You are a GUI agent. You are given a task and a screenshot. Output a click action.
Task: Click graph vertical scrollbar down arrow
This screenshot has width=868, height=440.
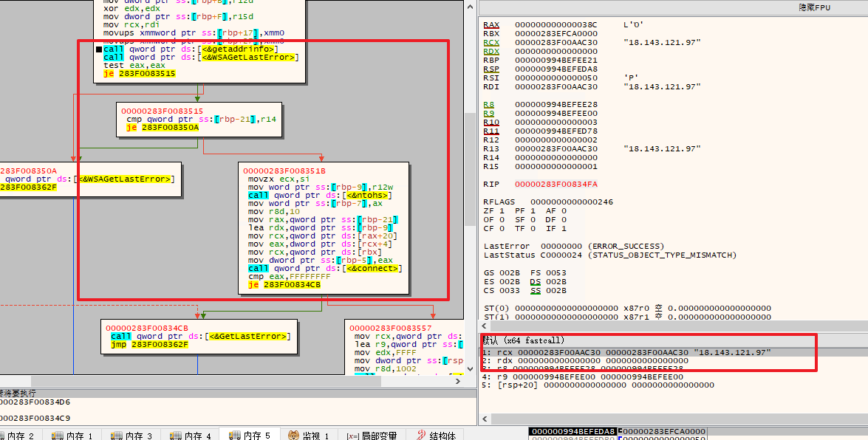click(470, 369)
